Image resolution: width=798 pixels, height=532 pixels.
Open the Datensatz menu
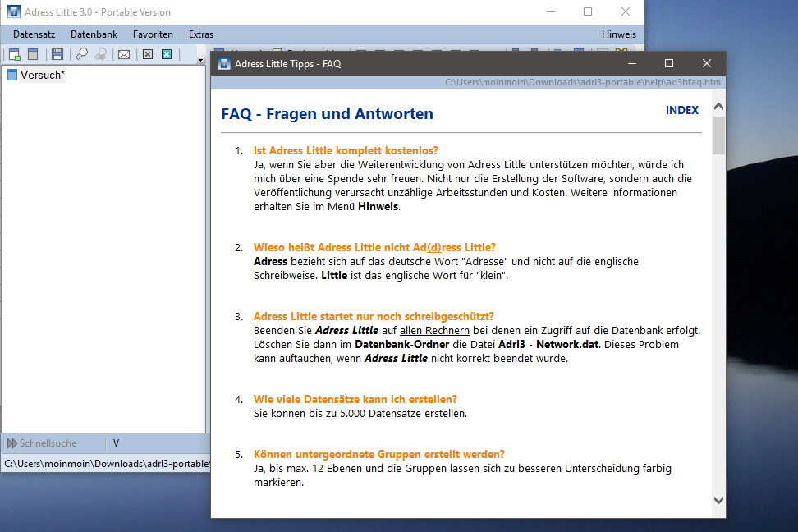(34, 34)
